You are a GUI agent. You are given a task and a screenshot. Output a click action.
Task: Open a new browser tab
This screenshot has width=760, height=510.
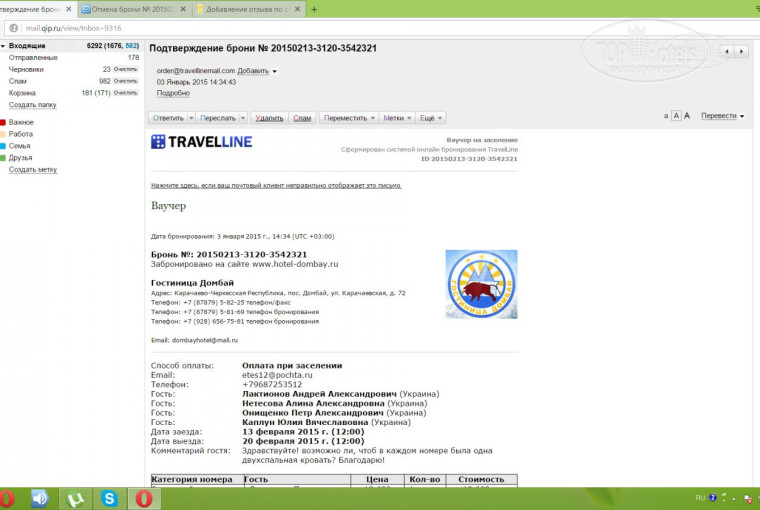[x=315, y=9]
